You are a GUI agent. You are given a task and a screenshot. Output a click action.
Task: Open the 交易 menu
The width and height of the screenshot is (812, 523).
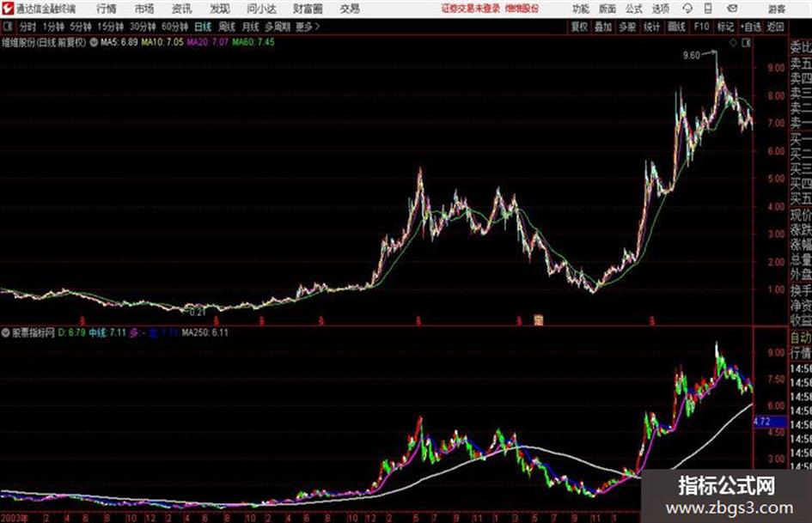coord(350,9)
